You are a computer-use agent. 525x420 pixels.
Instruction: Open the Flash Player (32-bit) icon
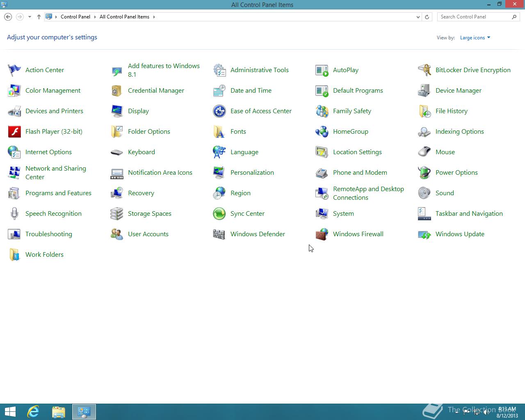click(14, 132)
